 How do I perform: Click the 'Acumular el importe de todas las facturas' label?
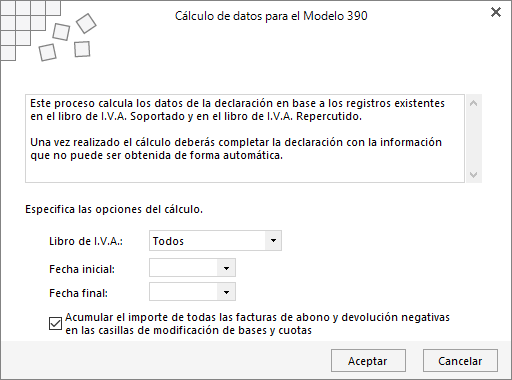point(257,324)
